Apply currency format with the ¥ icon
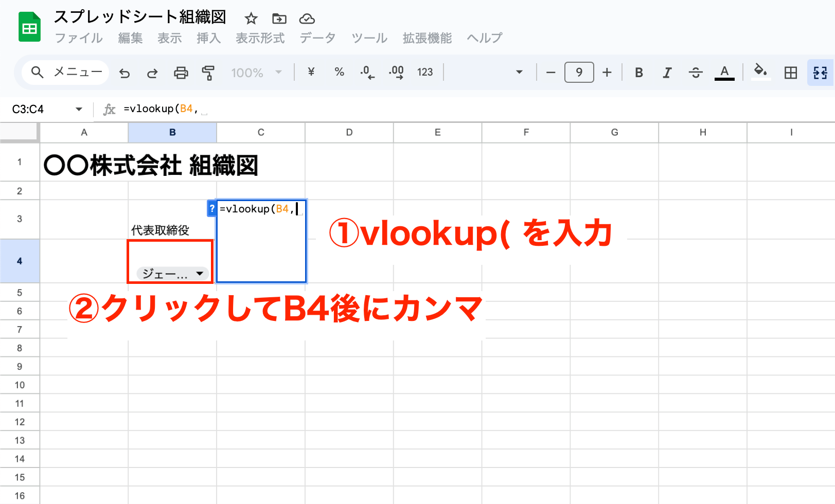This screenshot has width=835, height=504. [310, 73]
